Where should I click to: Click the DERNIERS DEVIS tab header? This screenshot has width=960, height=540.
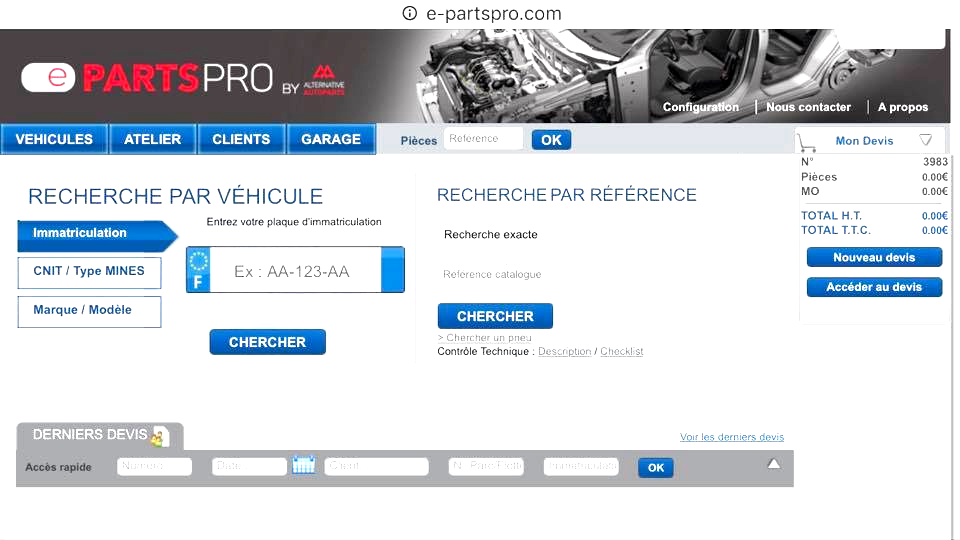click(x=100, y=435)
